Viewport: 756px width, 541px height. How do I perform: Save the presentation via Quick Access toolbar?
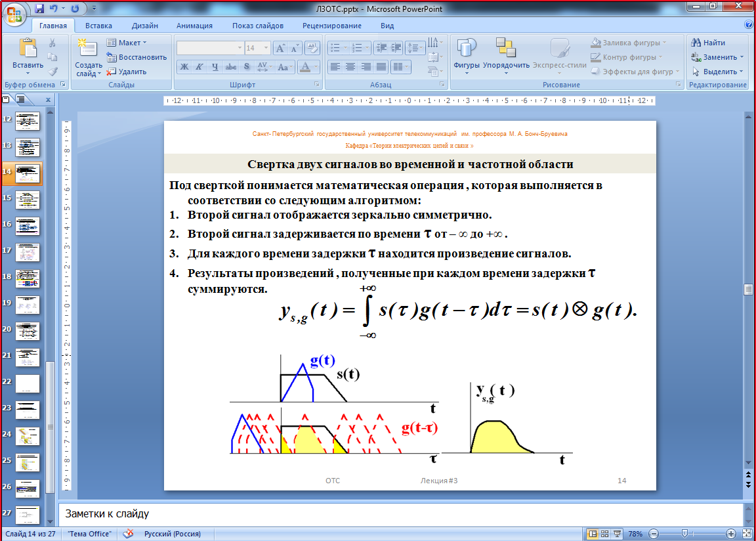[x=39, y=9]
